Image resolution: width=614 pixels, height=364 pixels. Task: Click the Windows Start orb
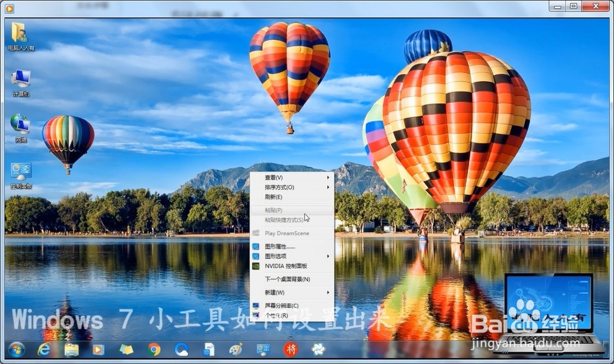pyautogui.click(x=17, y=349)
